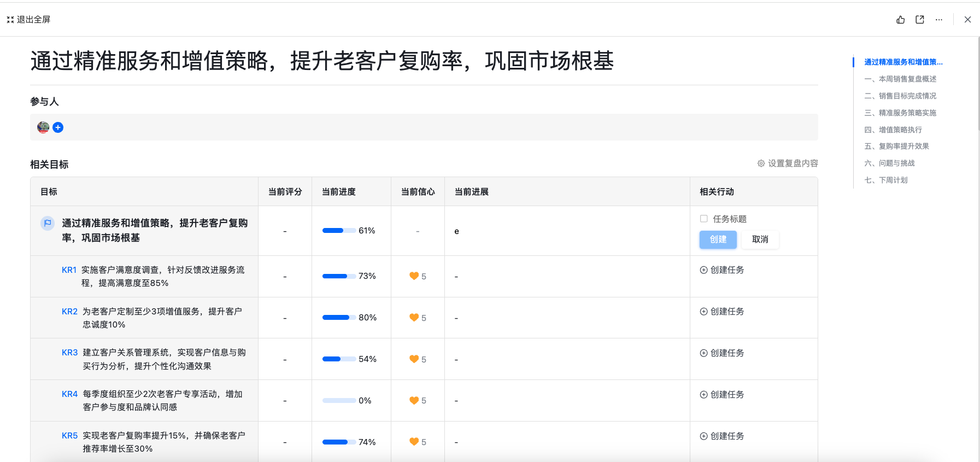Click the KR1 heart confidence score
This screenshot has height=462, width=980.
tap(418, 276)
